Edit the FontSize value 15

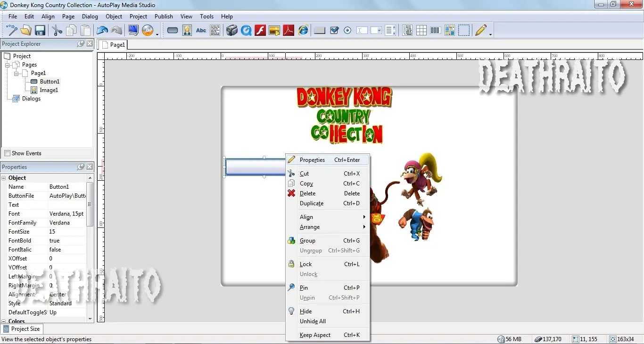click(67, 232)
